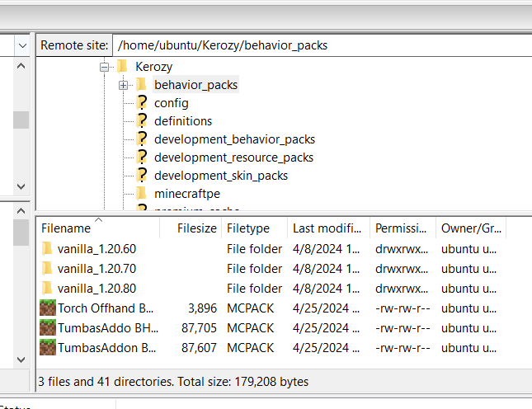Click the Last modified column header

(326, 228)
